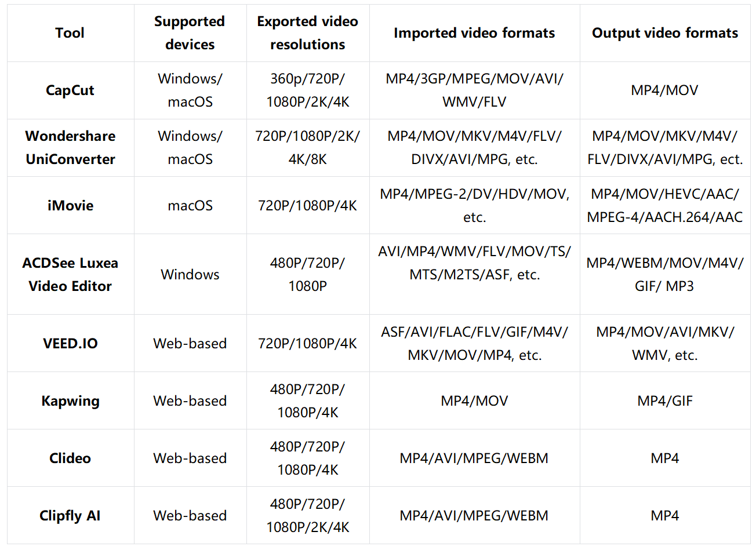Click the MP4/WEBM/MOV/M4V/GIF/MP3 output cell
756x550 pixels.
664,275
